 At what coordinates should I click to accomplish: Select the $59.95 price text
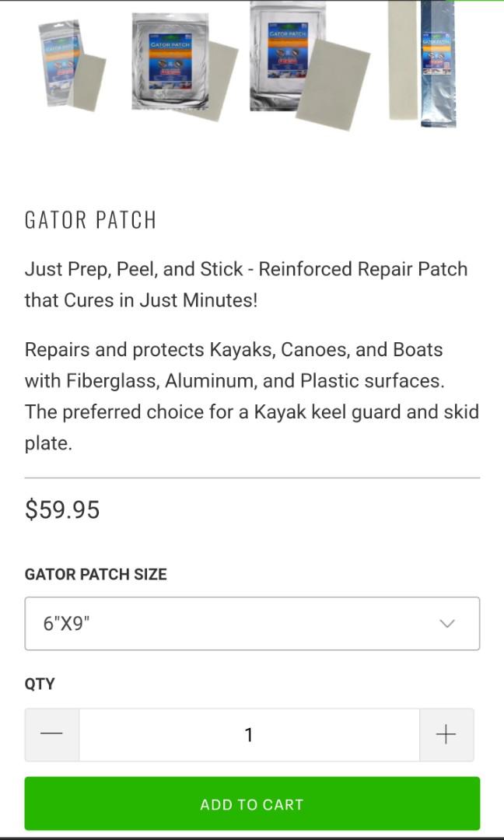61,509
